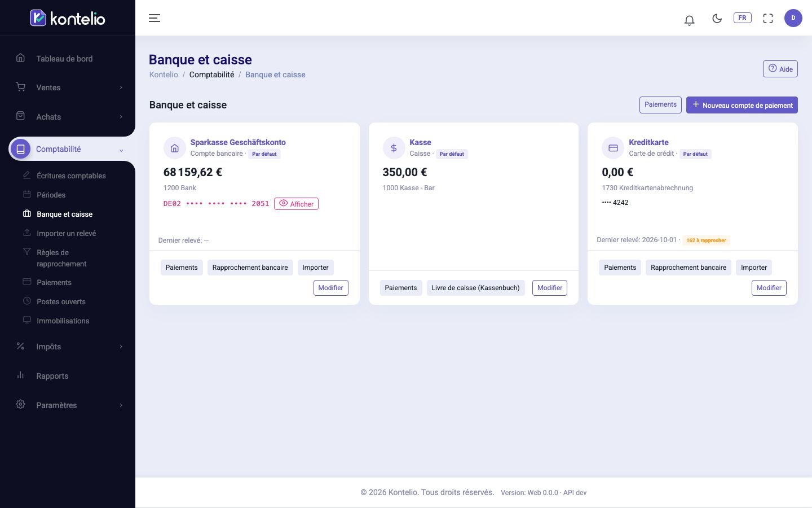
Task: Click the Paiements button beside Nouveau compte
Action: pyautogui.click(x=660, y=104)
